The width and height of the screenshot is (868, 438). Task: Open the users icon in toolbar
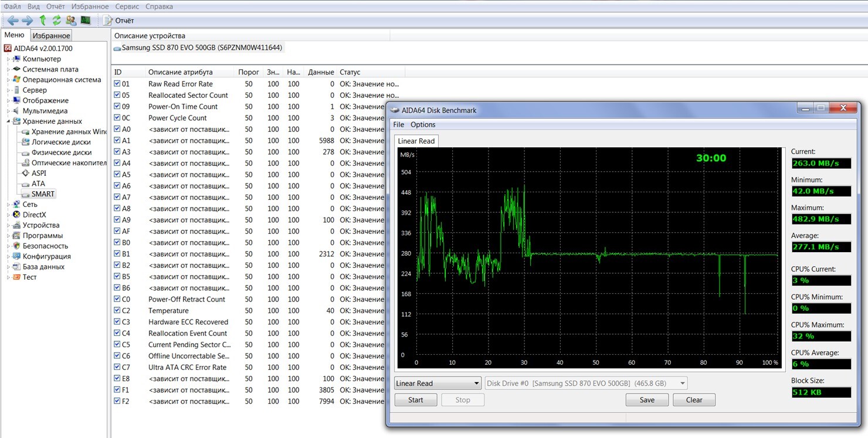click(71, 21)
